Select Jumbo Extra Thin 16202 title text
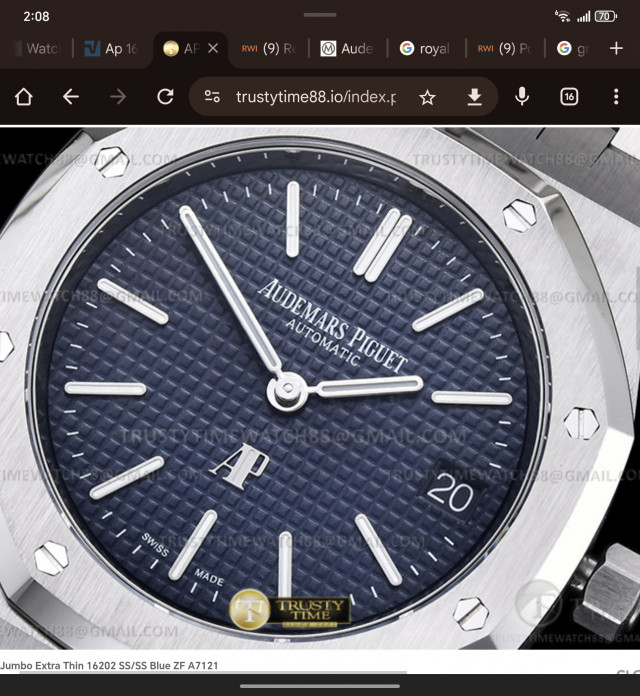The image size is (640, 696). click(109, 665)
